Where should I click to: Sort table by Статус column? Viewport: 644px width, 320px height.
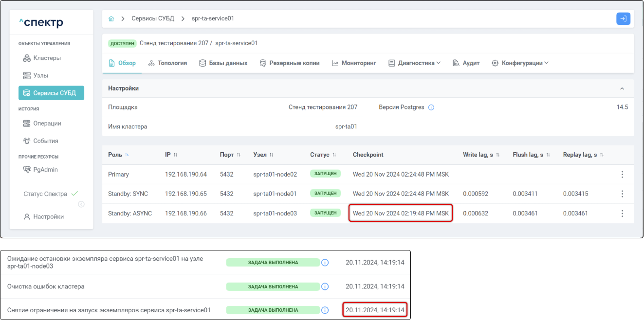tap(334, 155)
